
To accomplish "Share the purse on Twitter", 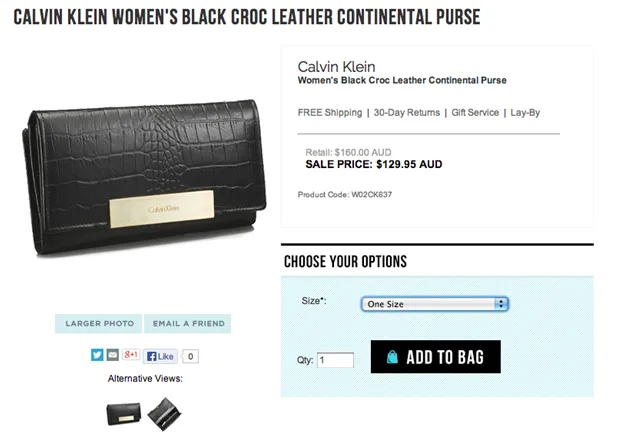I will click(97, 355).
